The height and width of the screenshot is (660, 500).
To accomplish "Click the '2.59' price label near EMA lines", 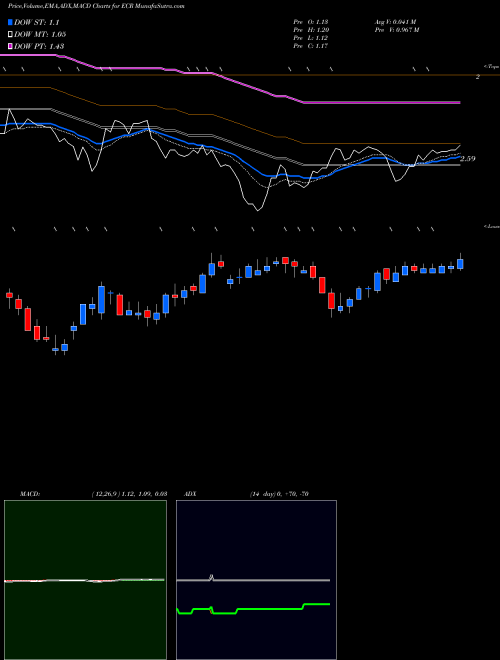I will pyautogui.click(x=468, y=159).
